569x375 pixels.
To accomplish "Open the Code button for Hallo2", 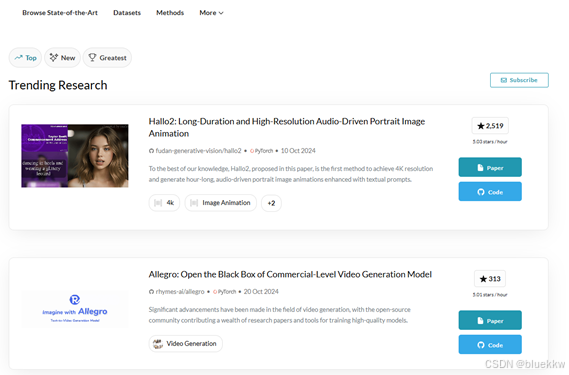I will tap(490, 192).
